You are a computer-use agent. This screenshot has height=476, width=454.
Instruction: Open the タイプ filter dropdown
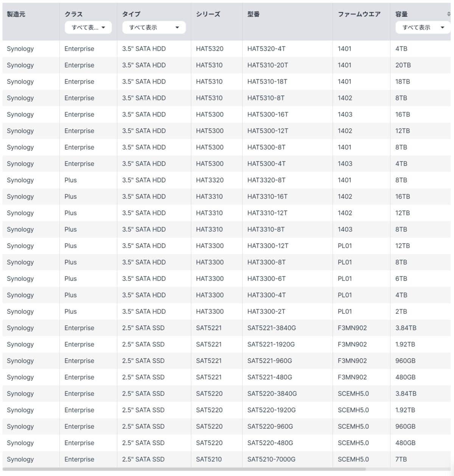(154, 27)
